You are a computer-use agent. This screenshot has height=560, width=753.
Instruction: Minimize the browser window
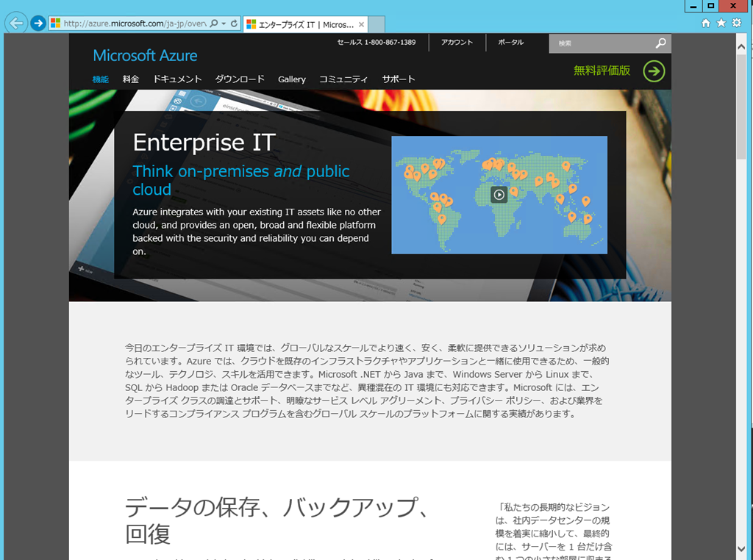tap(693, 6)
